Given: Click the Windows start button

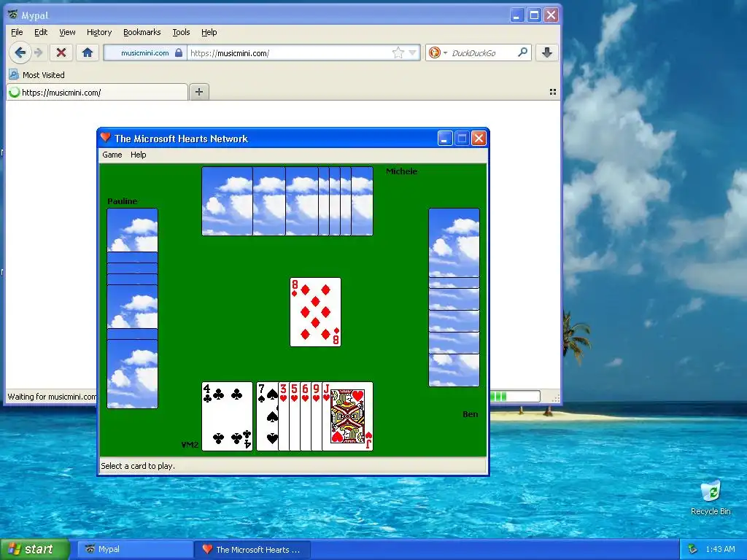Looking at the screenshot, I should [34, 549].
